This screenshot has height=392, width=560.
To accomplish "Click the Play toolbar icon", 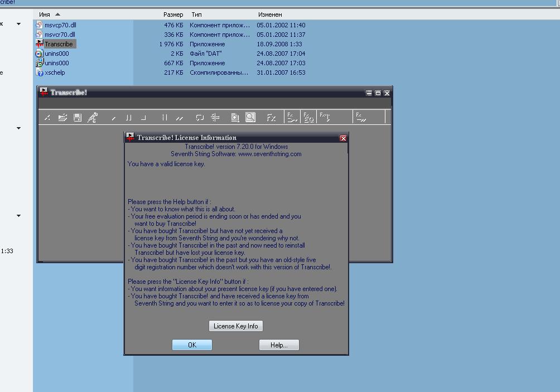I will (114, 118).
